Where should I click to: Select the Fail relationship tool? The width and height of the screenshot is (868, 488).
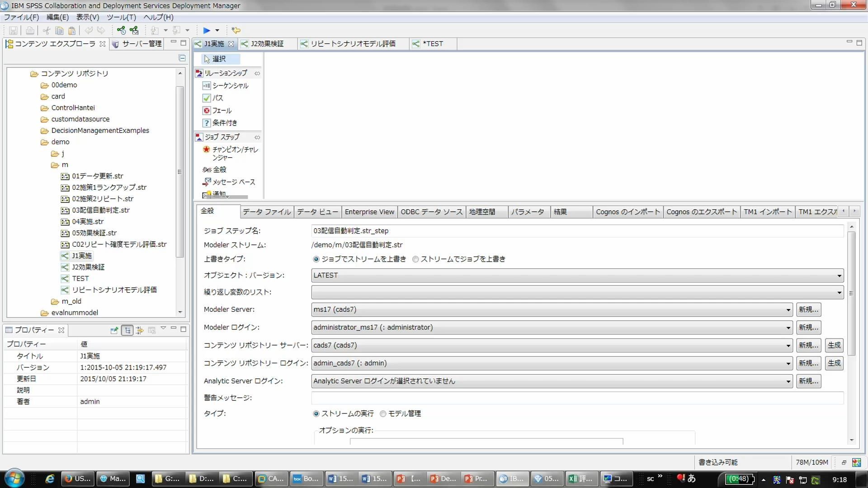(222, 111)
